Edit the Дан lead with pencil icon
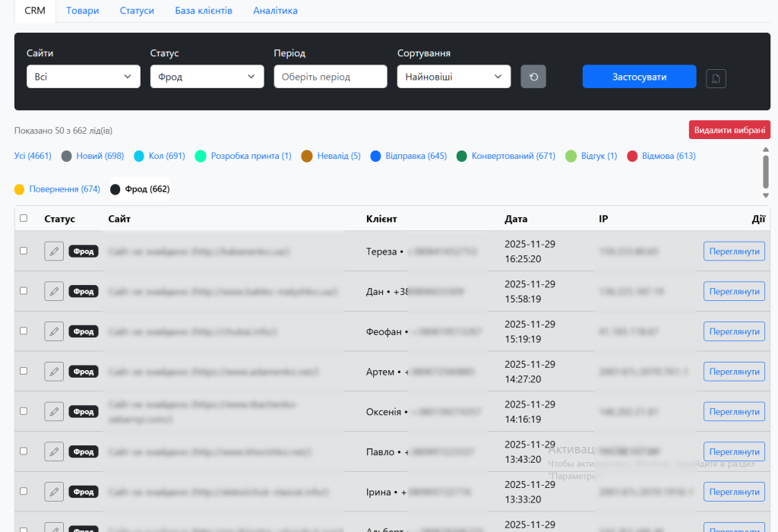This screenshot has height=532, width=778. pyautogui.click(x=54, y=291)
